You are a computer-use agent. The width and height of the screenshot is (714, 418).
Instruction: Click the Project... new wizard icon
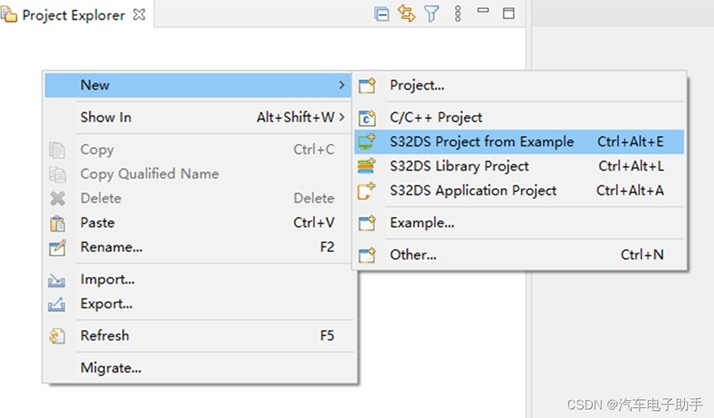click(x=367, y=86)
